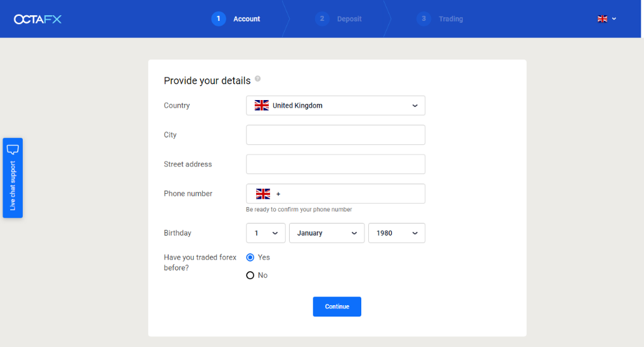Click the step 2 circle icon
Viewport: 644px width, 347px height.
(x=322, y=19)
